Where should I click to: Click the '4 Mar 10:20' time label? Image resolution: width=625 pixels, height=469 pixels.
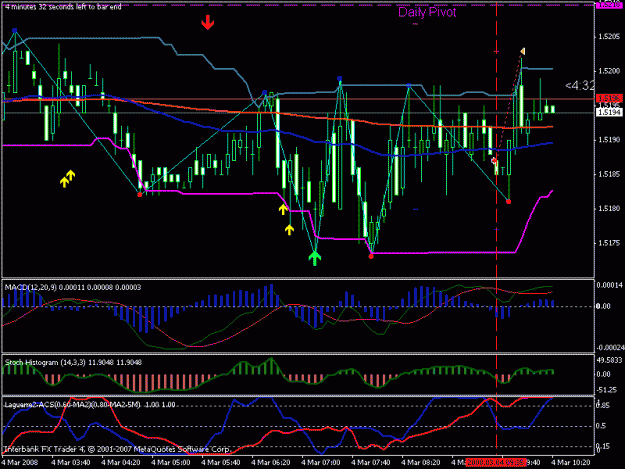(570, 463)
